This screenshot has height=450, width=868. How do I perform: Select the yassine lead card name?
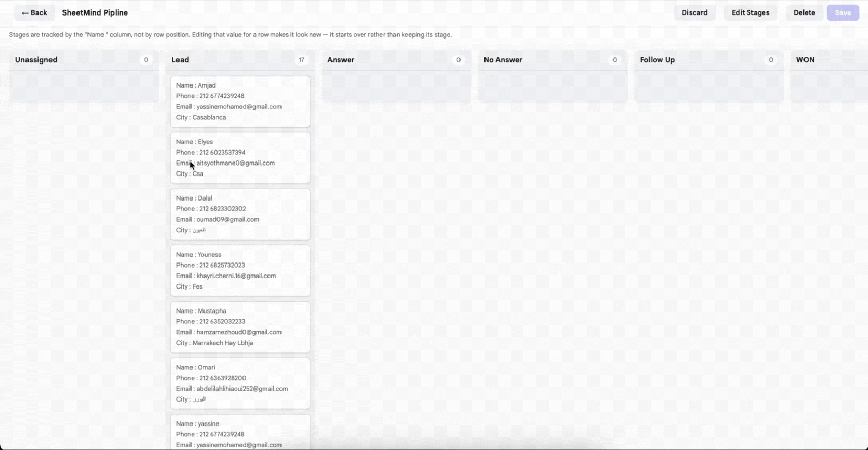197,424
